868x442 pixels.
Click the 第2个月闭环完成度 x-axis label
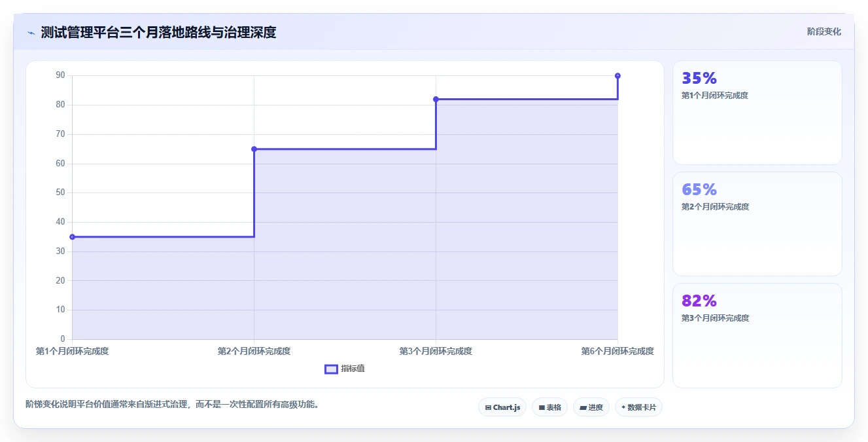click(254, 351)
